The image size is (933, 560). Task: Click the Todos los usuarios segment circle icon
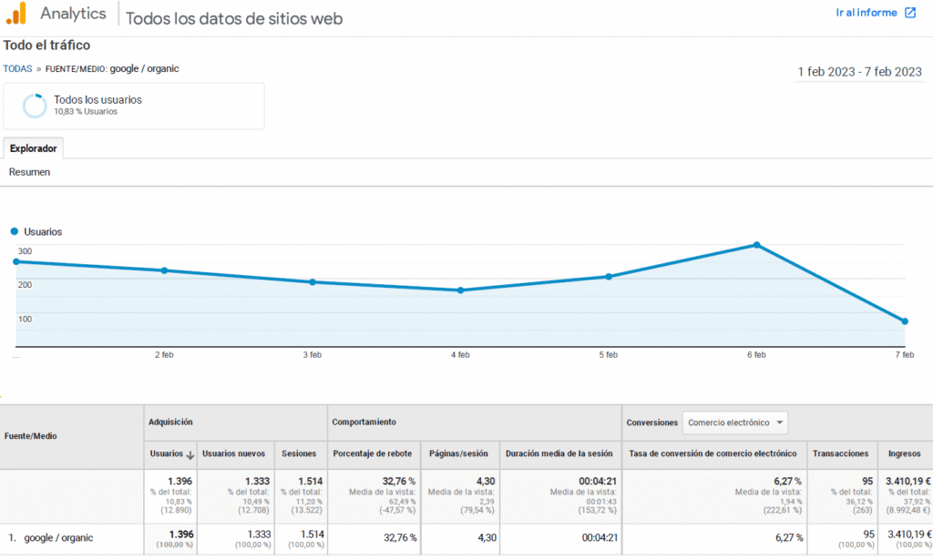click(35, 106)
